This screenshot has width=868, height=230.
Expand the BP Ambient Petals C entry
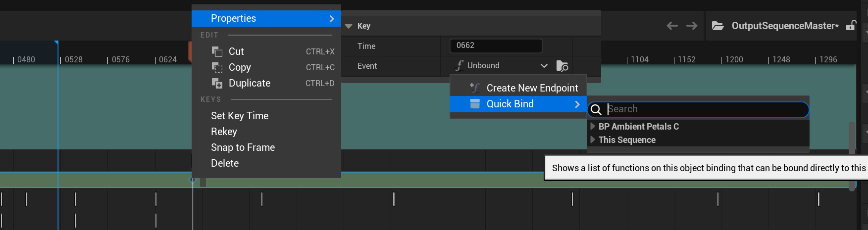(x=593, y=127)
